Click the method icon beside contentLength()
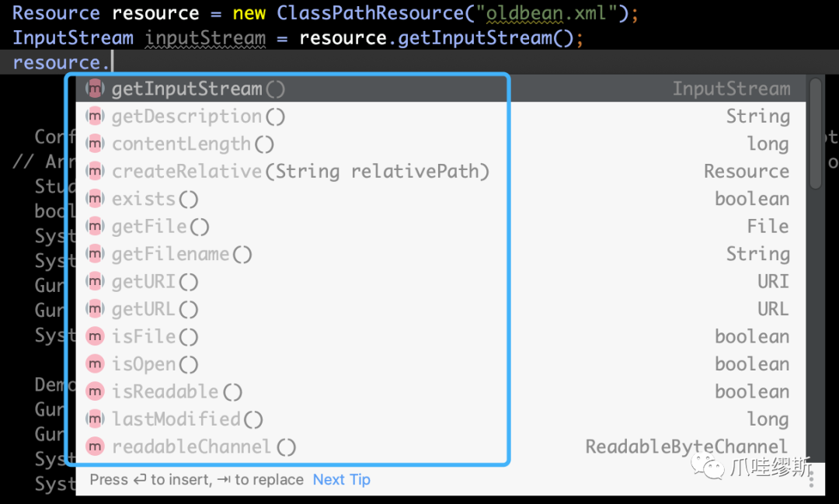839x504 pixels. (x=95, y=144)
